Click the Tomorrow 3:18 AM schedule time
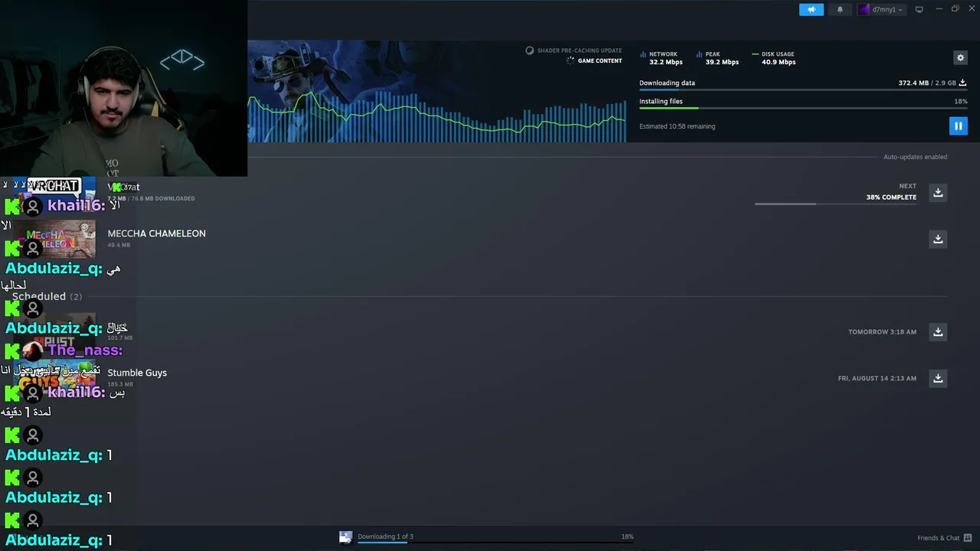The height and width of the screenshot is (551, 980). click(x=882, y=332)
